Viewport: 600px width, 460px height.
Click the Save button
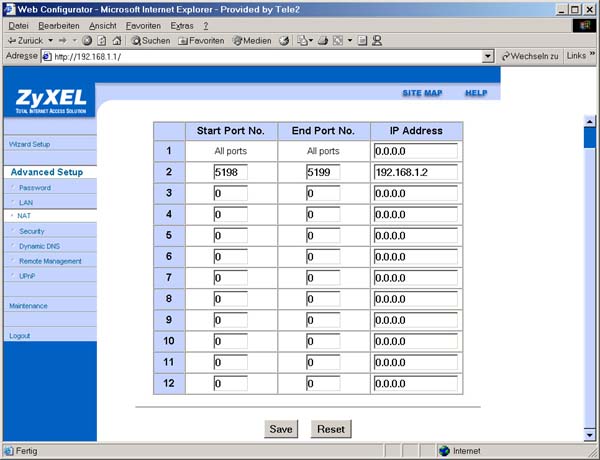click(281, 429)
